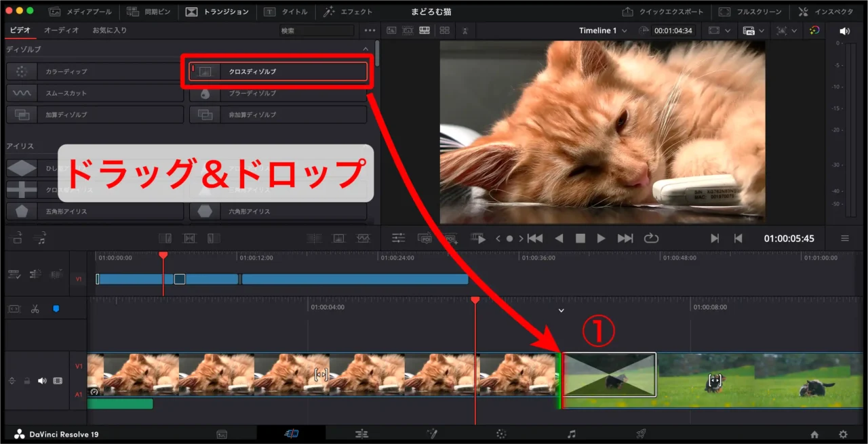Enable loop playback in transport controls
868x444 pixels.
[x=651, y=238]
